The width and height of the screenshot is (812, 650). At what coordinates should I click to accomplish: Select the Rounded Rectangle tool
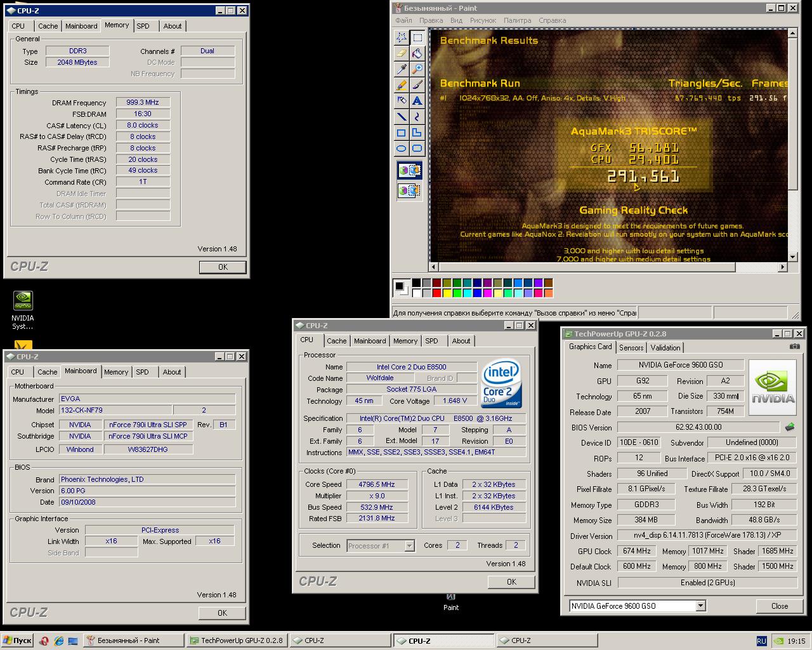tap(417, 149)
